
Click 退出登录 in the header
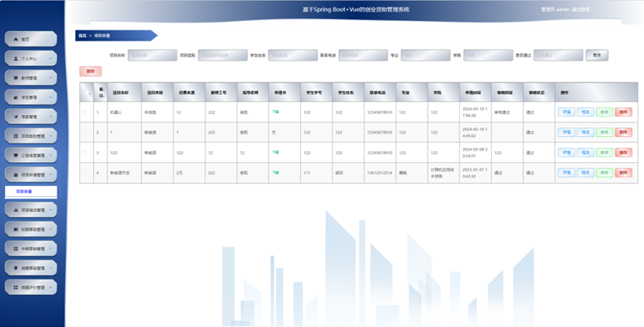point(581,9)
